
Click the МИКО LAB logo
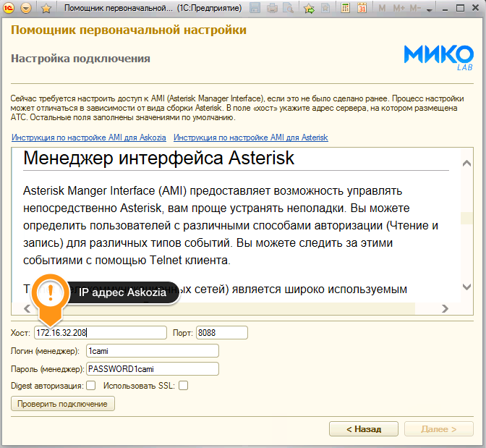(438, 57)
